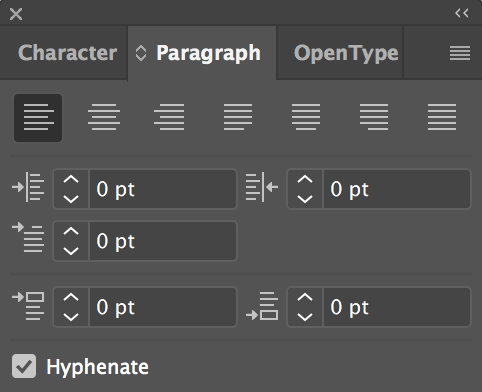Choose Justify with last line aligned right
The width and height of the screenshot is (482, 392).
tap(374, 117)
